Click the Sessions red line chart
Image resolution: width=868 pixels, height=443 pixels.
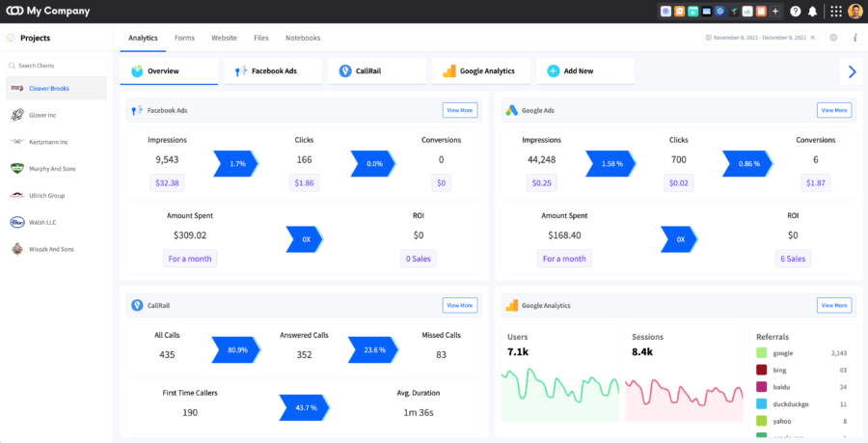[x=684, y=400]
